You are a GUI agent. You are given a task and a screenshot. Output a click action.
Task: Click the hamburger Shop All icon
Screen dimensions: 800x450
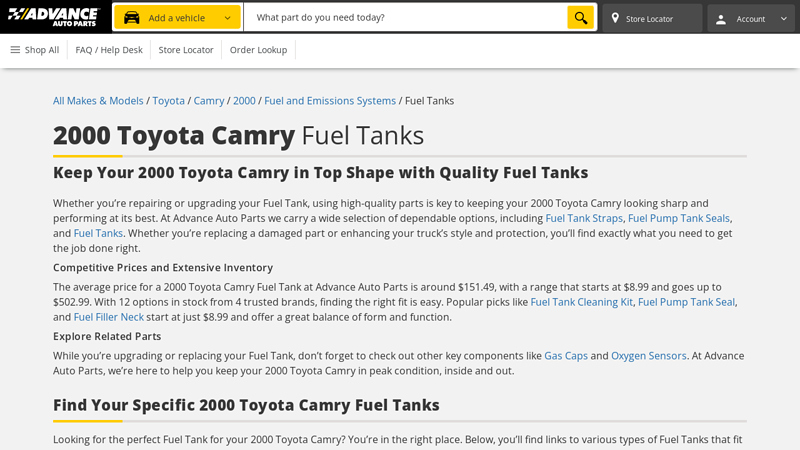15,49
